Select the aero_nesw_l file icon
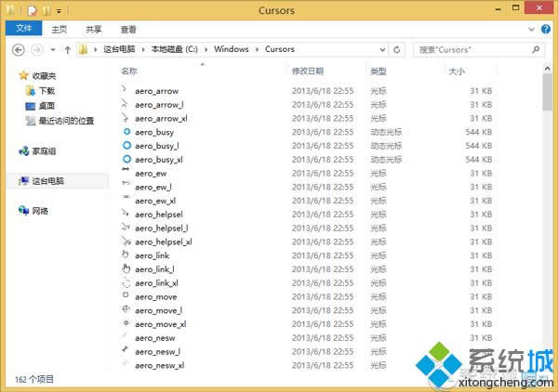Viewport: 558px width, 392px height. click(125, 349)
